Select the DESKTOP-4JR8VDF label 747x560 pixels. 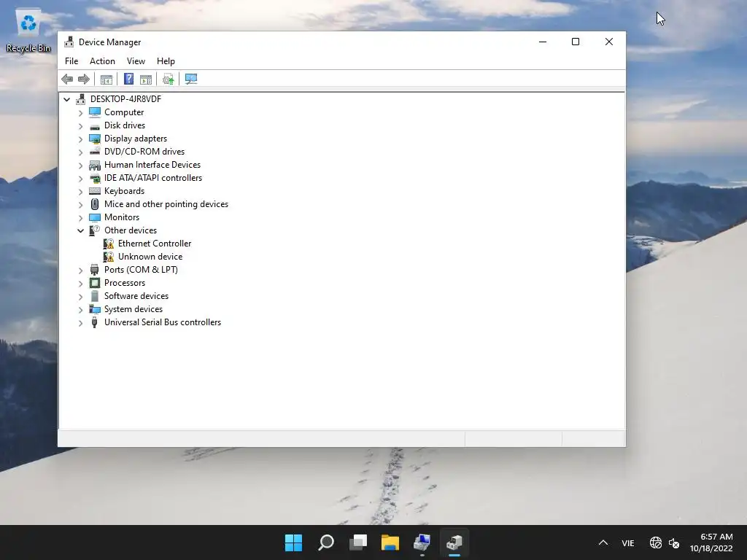125,99
